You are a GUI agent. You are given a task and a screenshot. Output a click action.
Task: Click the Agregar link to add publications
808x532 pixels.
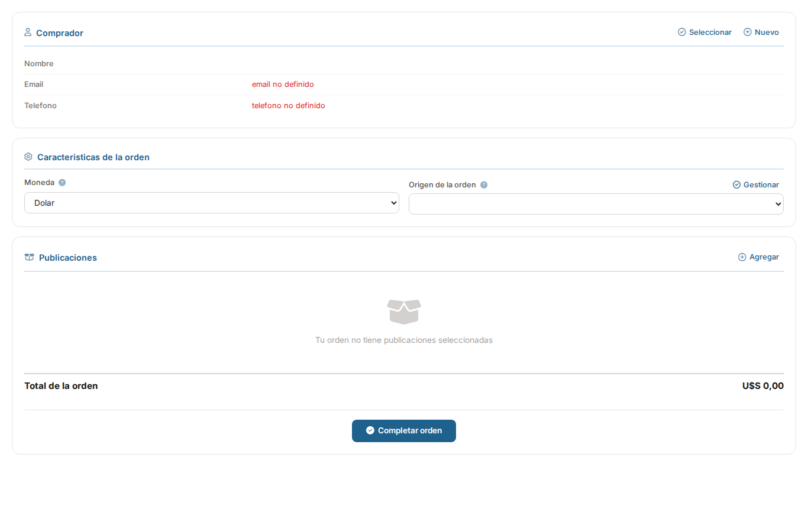coord(764,257)
